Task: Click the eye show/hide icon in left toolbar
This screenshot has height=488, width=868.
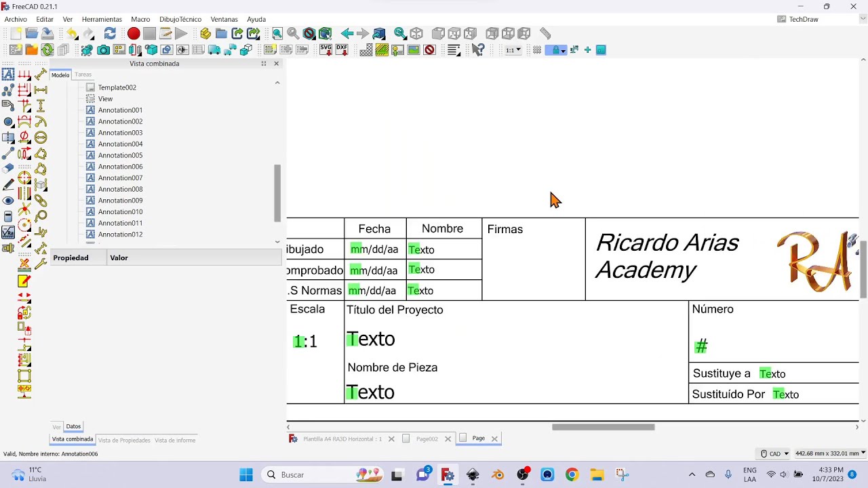Action: (8, 201)
